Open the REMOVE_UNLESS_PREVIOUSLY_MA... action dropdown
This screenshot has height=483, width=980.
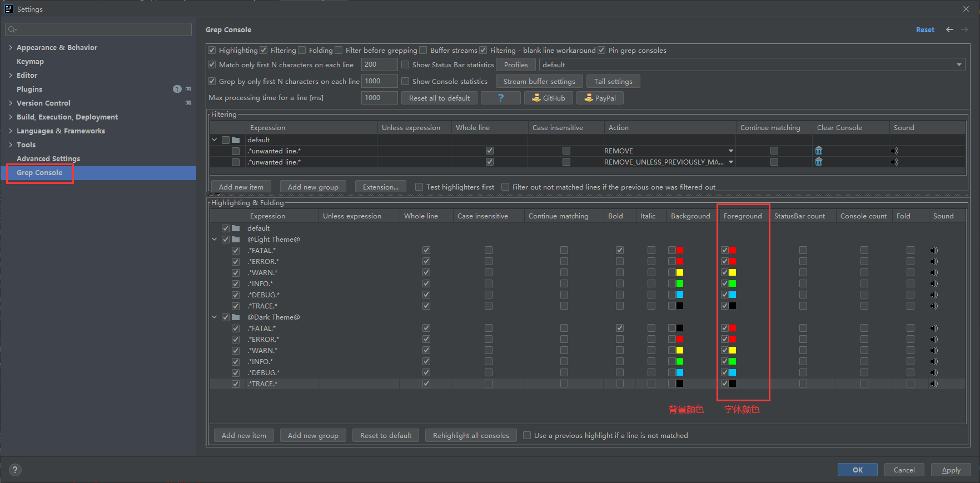731,162
